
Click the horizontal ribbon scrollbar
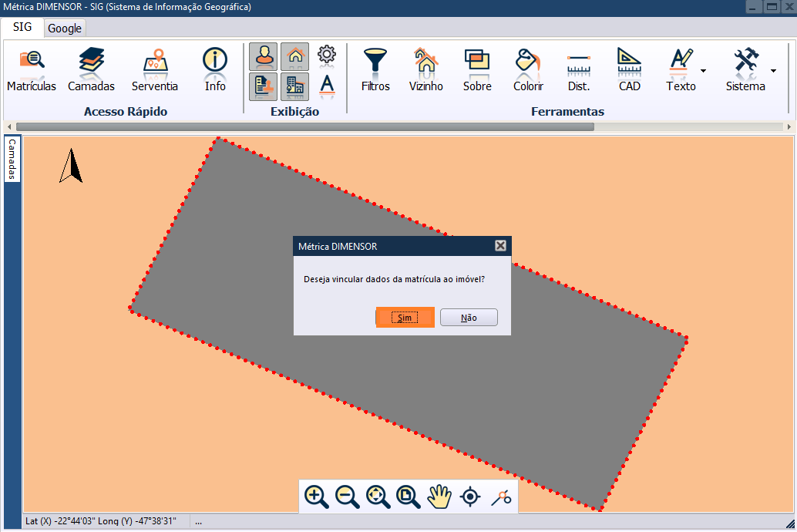coord(304,126)
